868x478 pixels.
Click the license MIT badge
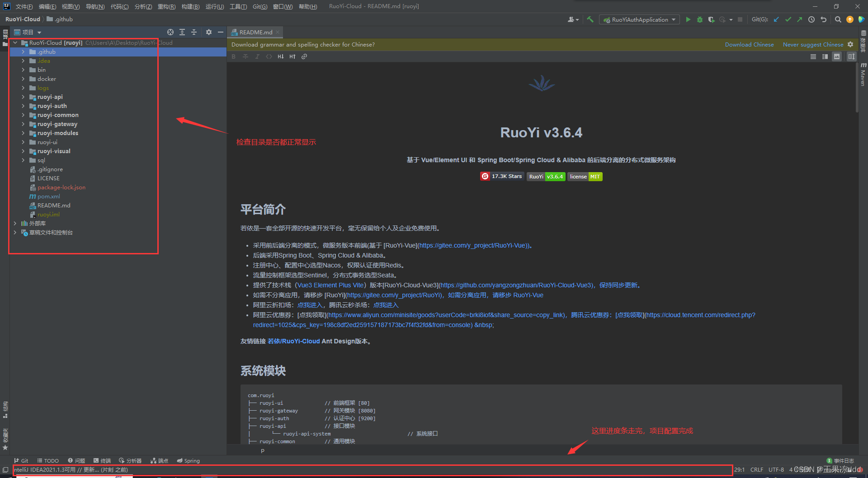[585, 176]
